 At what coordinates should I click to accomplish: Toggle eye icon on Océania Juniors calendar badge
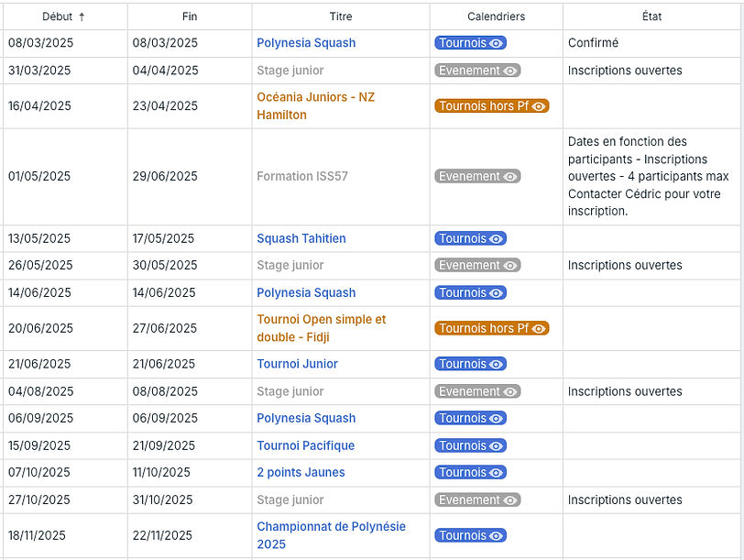click(x=539, y=106)
